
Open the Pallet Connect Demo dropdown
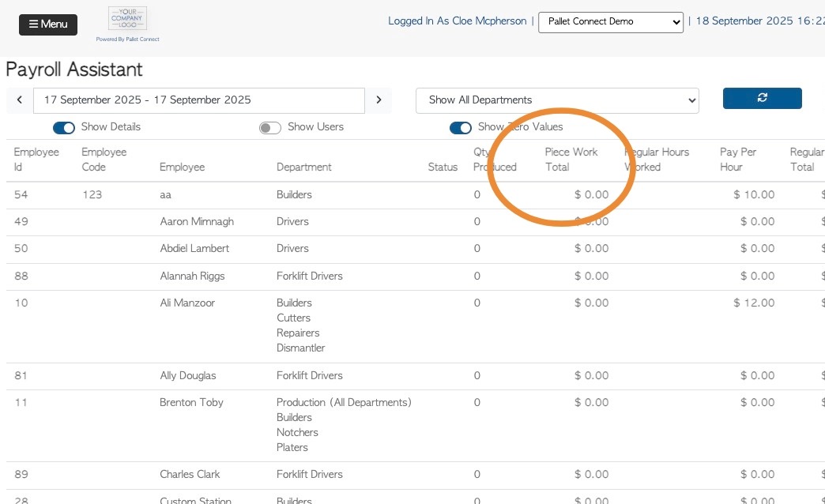pyautogui.click(x=610, y=22)
